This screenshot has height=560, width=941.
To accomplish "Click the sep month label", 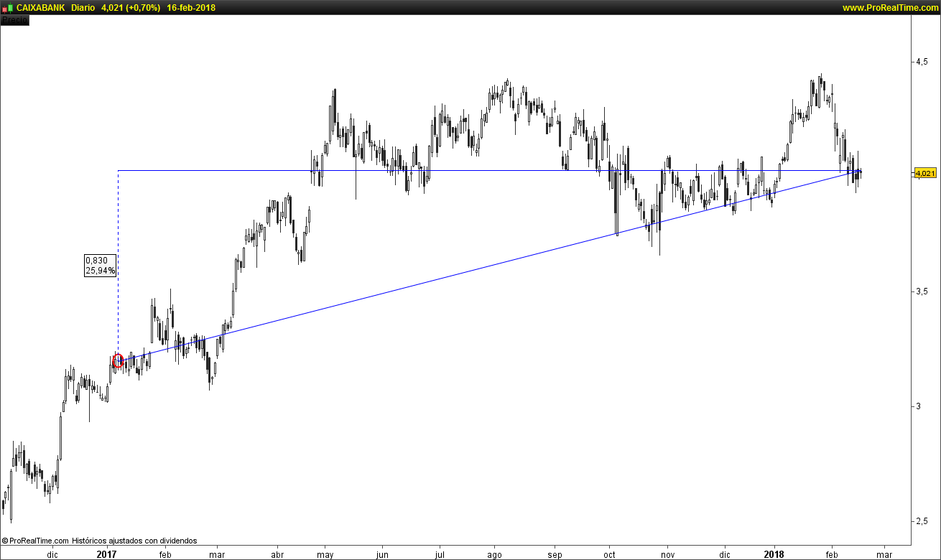I will (555, 554).
